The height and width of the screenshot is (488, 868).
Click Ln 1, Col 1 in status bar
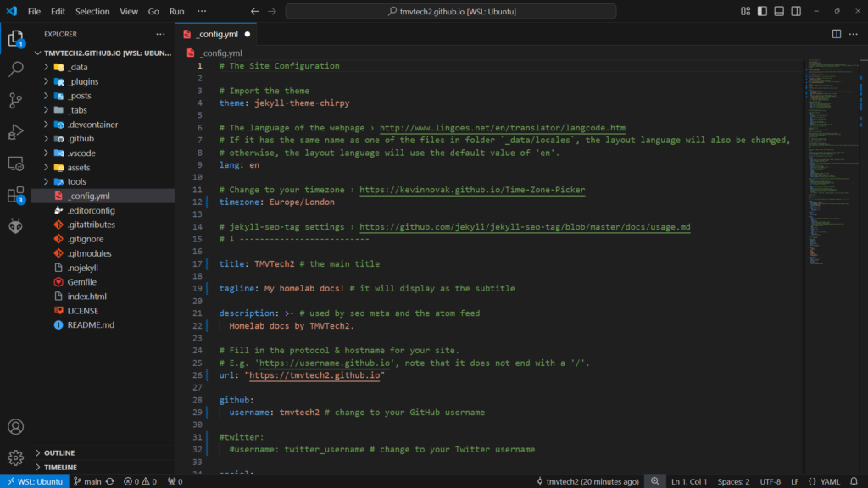coord(689,481)
